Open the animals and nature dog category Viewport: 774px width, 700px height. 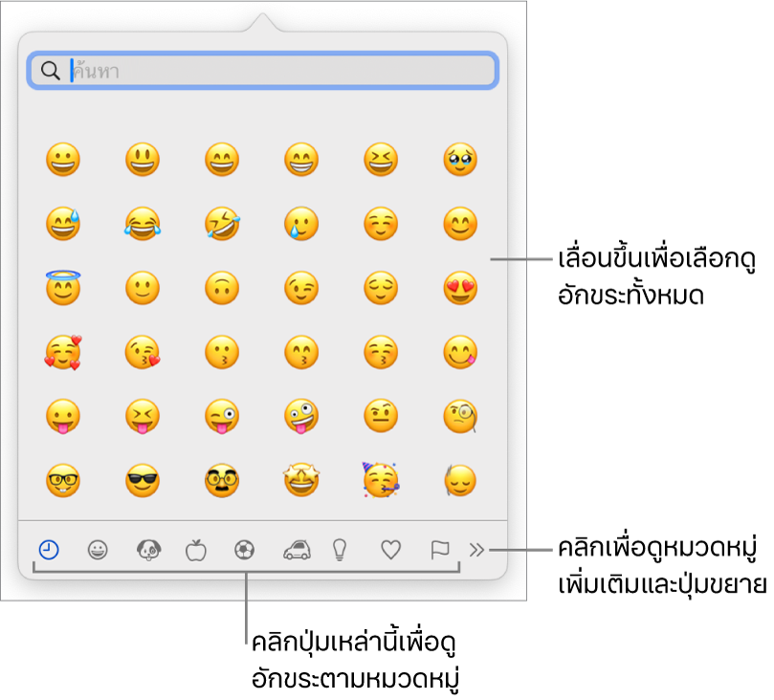coord(148,549)
